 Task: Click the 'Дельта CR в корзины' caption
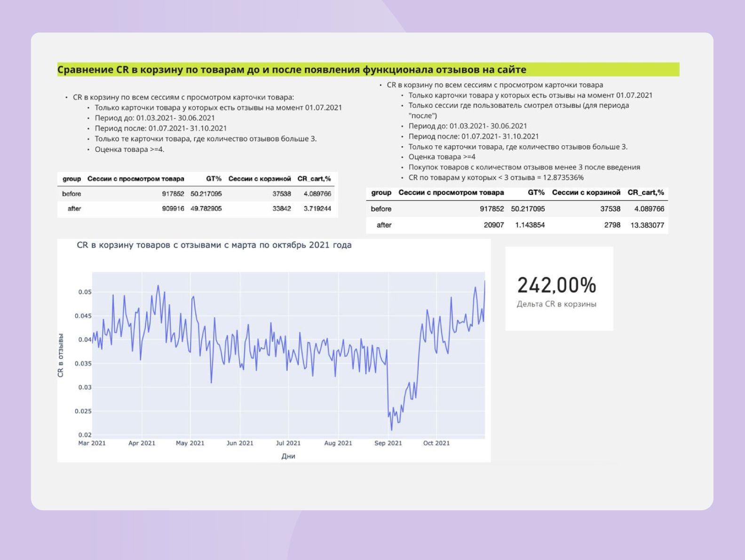coord(556,304)
